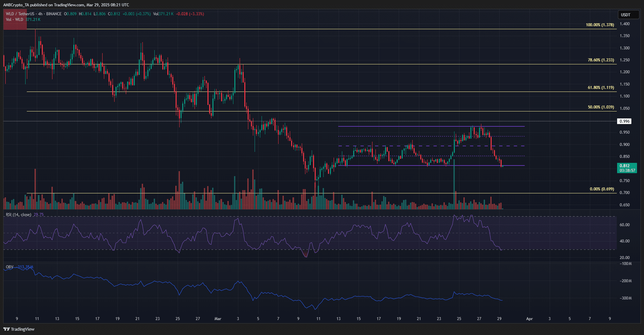This screenshot has width=644, height=335.
Task: Select the Vol · WLD indicator legend
Action: (x=14, y=20)
